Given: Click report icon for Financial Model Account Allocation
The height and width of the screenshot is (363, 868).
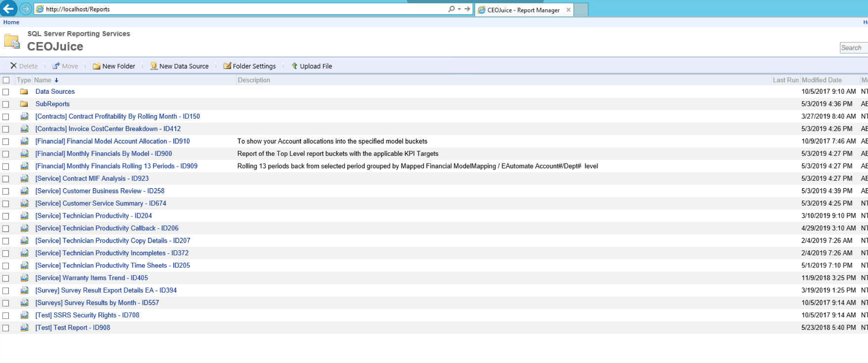Looking at the screenshot, I should click(24, 141).
